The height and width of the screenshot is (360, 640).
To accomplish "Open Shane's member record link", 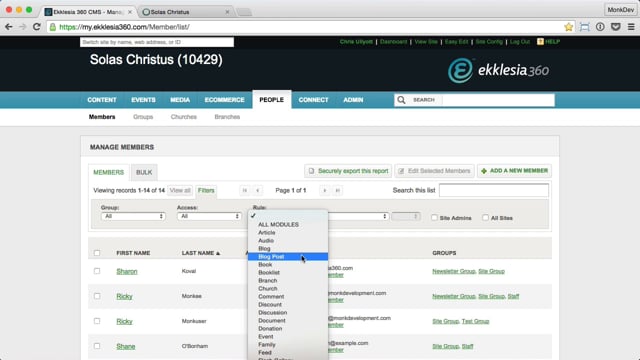I will 126,347.
